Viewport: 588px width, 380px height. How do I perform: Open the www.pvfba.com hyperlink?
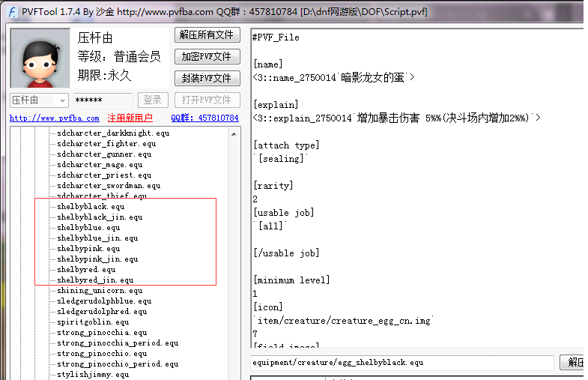(x=55, y=118)
